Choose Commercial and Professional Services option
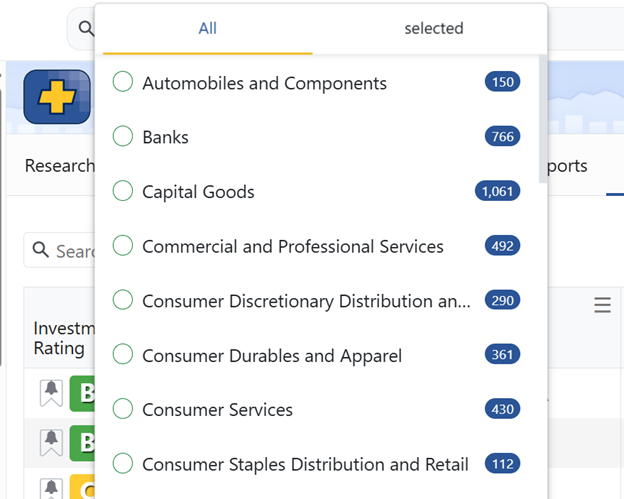Screen dimensions: 624x499 coord(292,246)
